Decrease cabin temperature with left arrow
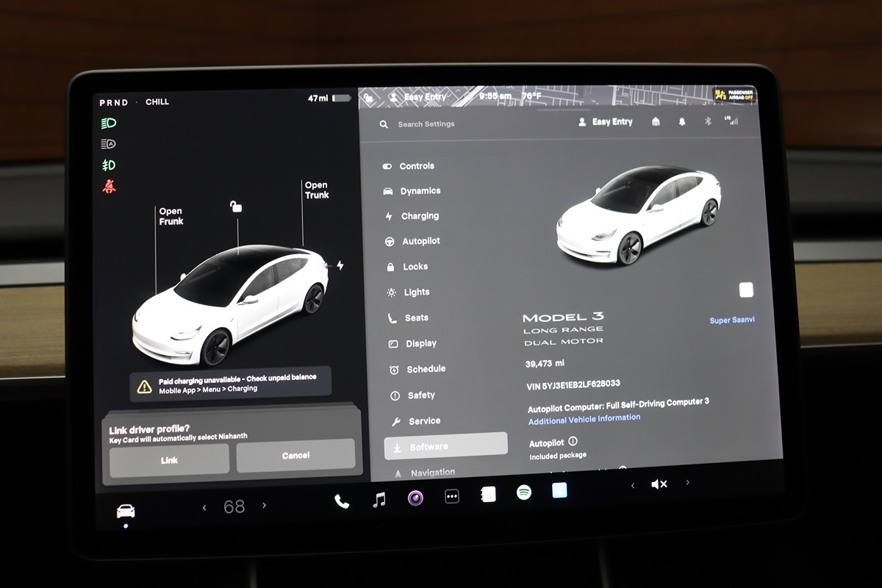Screen dimensions: 882x588 (x=204, y=507)
